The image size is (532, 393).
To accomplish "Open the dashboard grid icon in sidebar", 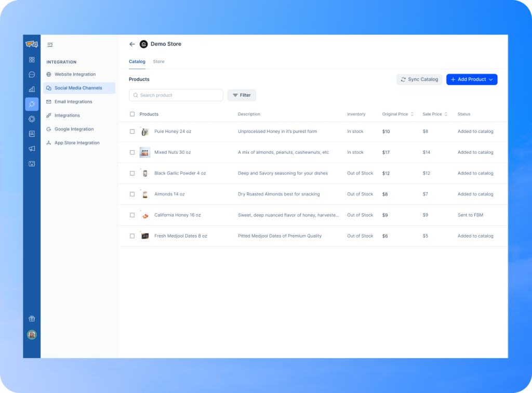I will click(32, 59).
